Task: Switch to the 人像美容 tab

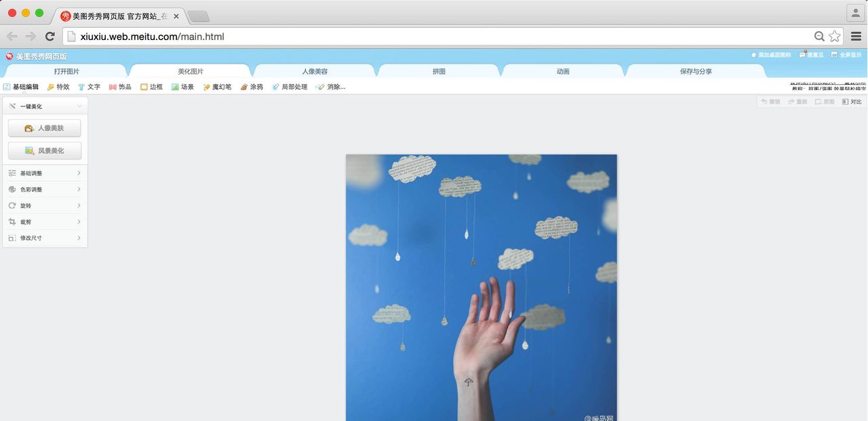Action: click(x=315, y=71)
